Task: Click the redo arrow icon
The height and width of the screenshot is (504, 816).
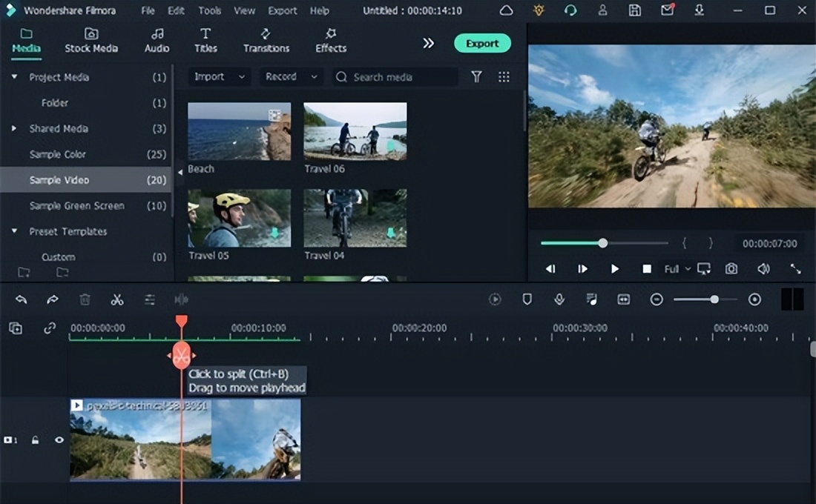Action: (x=53, y=299)
